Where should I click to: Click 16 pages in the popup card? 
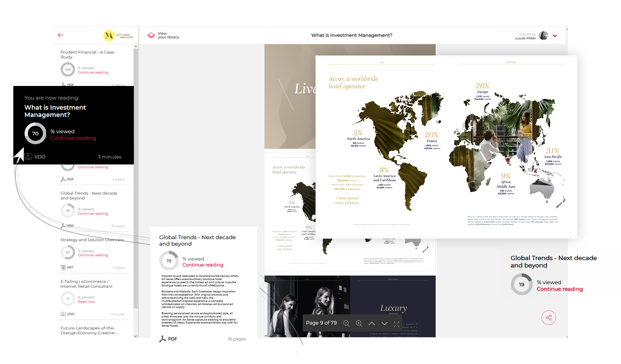point(237,339)
